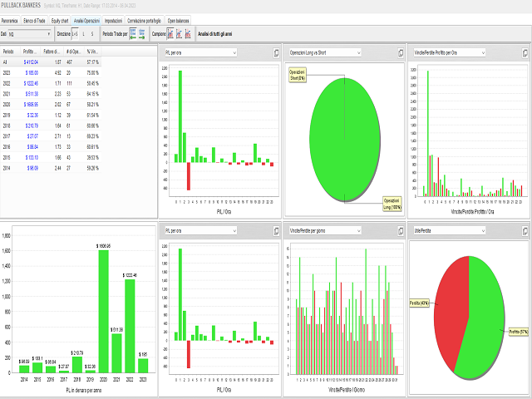
Task: Select the S (short only) direction option
Action: 93,34
